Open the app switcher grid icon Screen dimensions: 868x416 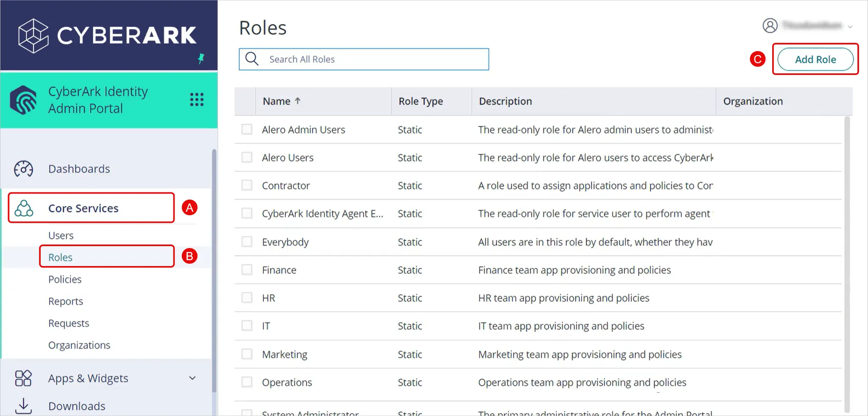click(x=197, y=100)
